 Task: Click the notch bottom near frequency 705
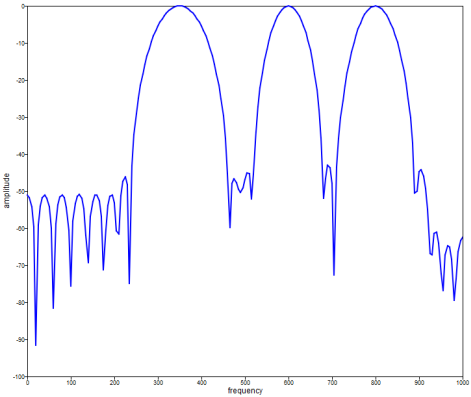[334, 274]
